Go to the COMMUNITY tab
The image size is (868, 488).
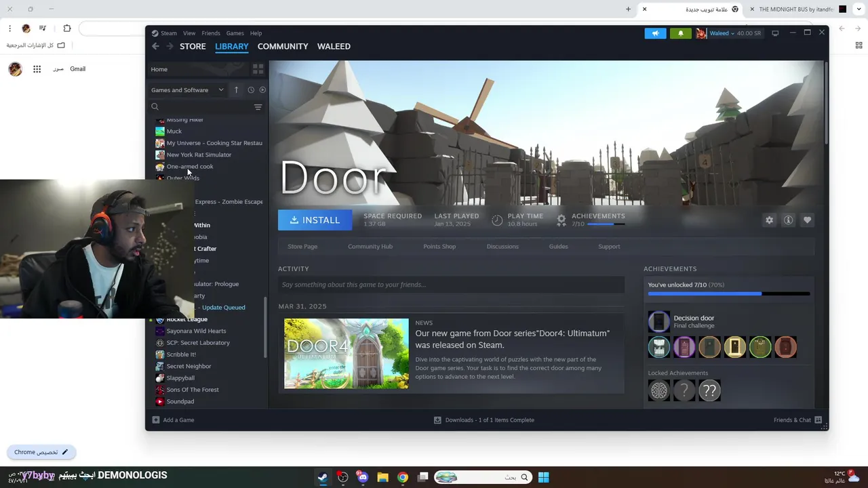pos(283,46)
